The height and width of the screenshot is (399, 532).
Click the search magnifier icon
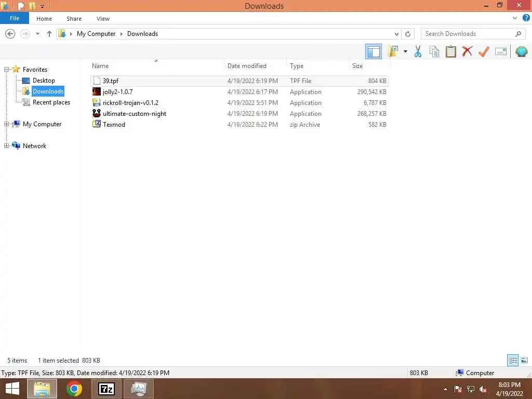(x=518, y=34)
